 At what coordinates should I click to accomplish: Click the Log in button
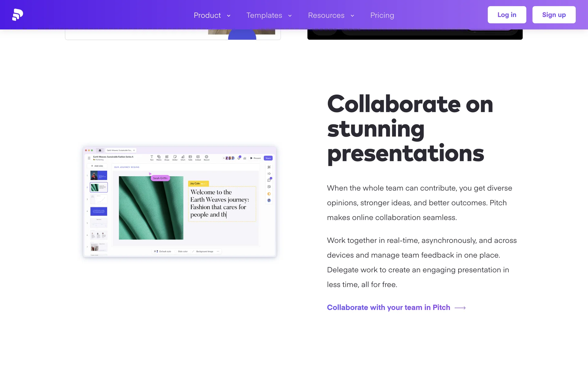(x=507, y=15)
